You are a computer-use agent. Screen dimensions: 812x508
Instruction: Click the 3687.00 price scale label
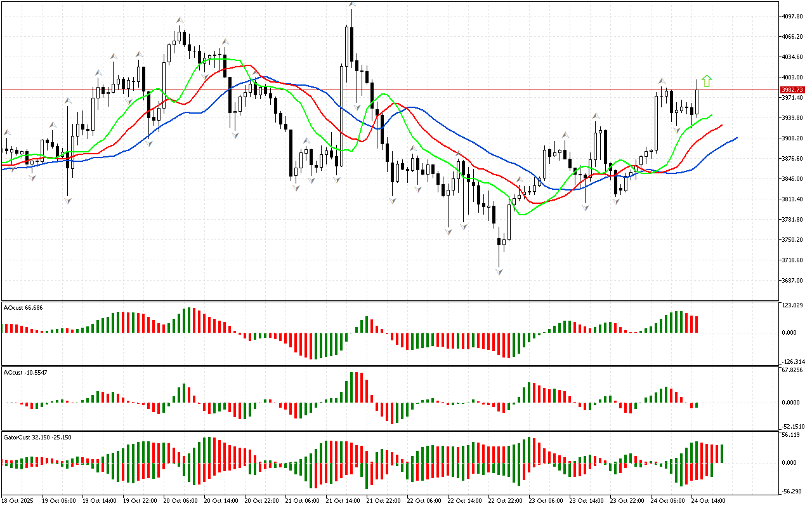pyautogui.click(x=793, y=281)
